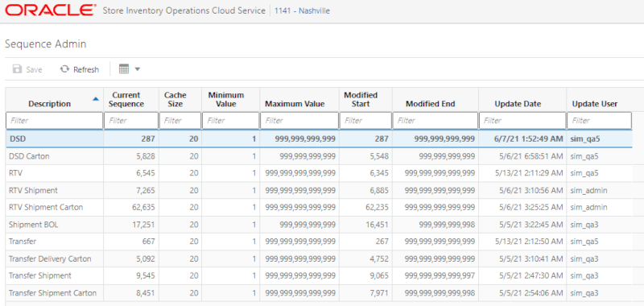Select the DSD row description
Screen dimensions: 644x306
click(x=17, y=139)
